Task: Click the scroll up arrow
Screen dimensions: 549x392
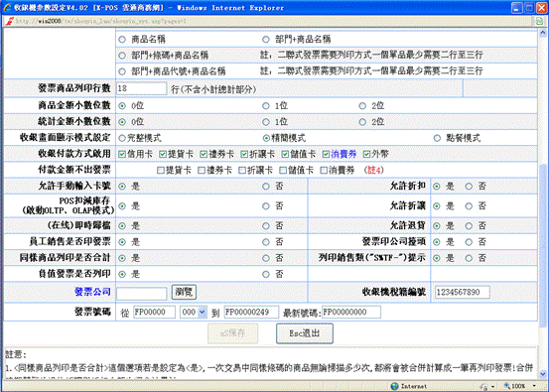Action: (543, 34)
